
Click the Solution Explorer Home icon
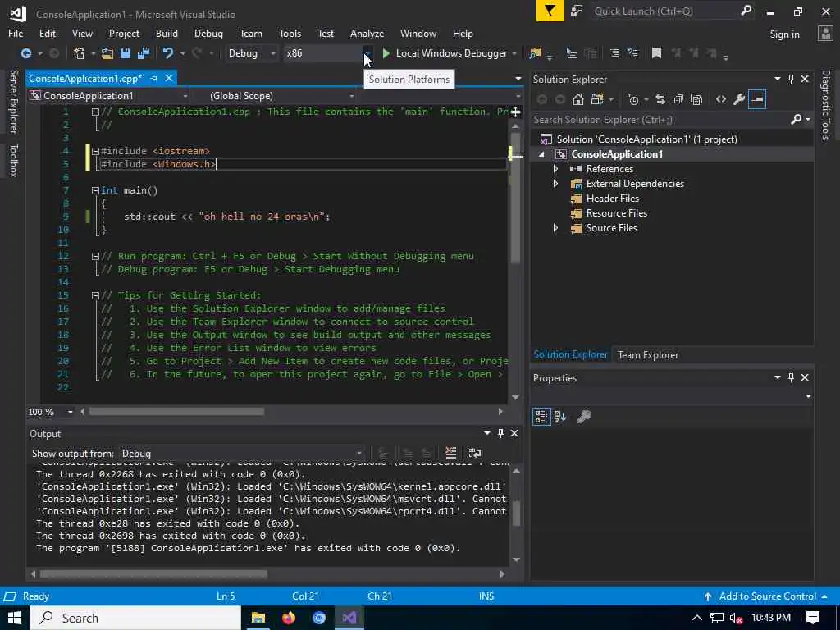click(577, 99)
